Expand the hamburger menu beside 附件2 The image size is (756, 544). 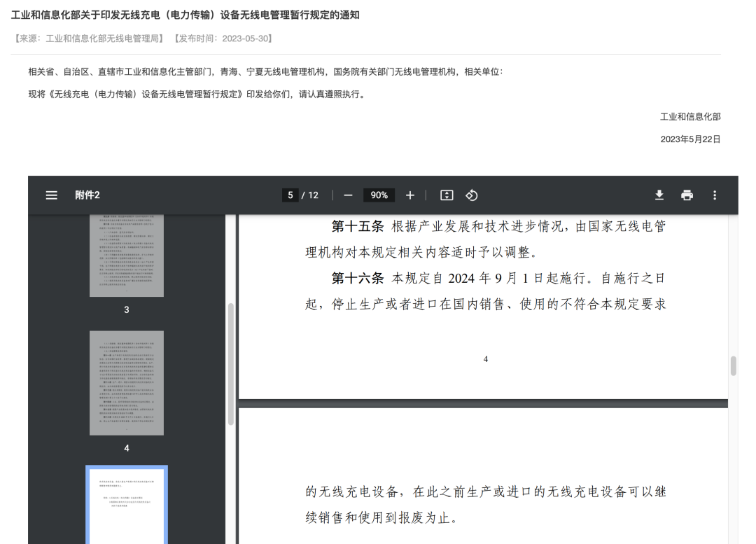(x=51, y=195)
